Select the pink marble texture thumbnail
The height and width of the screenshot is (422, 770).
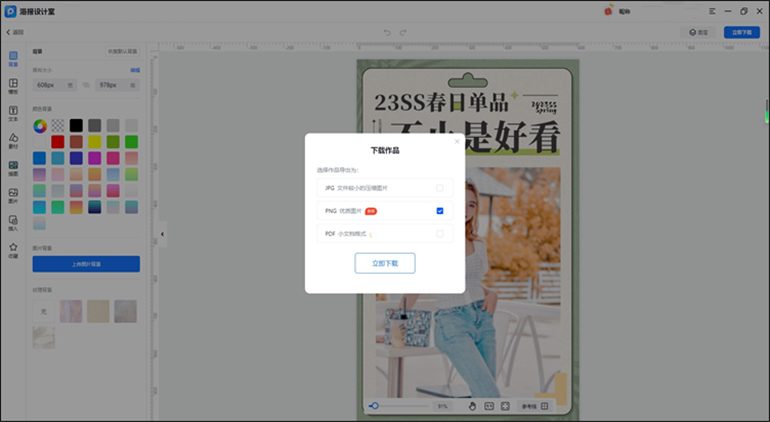71,311
